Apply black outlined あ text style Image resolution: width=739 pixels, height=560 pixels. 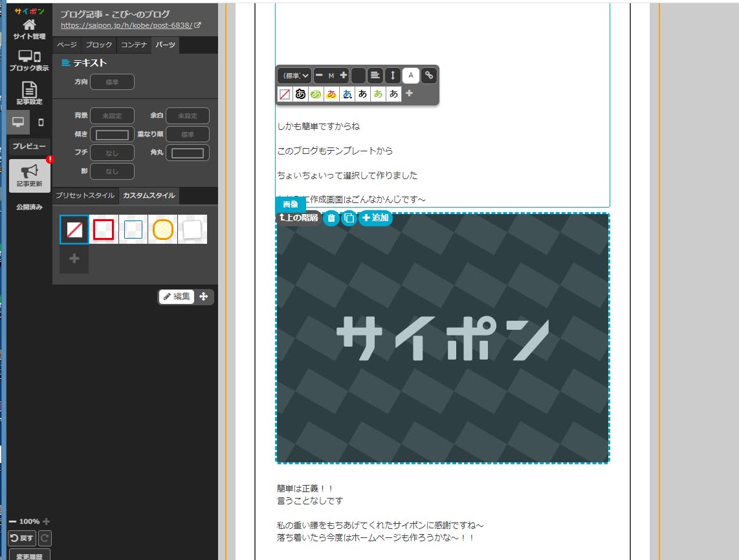coord(300,94)
